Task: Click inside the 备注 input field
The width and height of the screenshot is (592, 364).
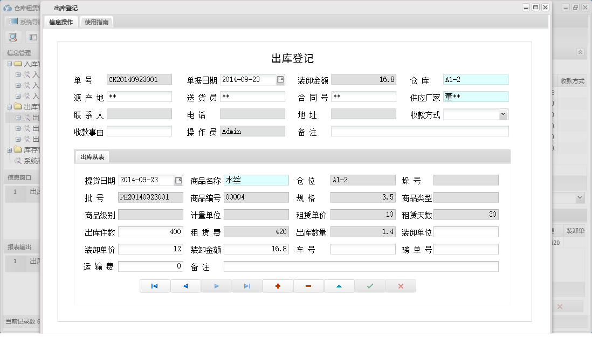Action: pos(420,131)
